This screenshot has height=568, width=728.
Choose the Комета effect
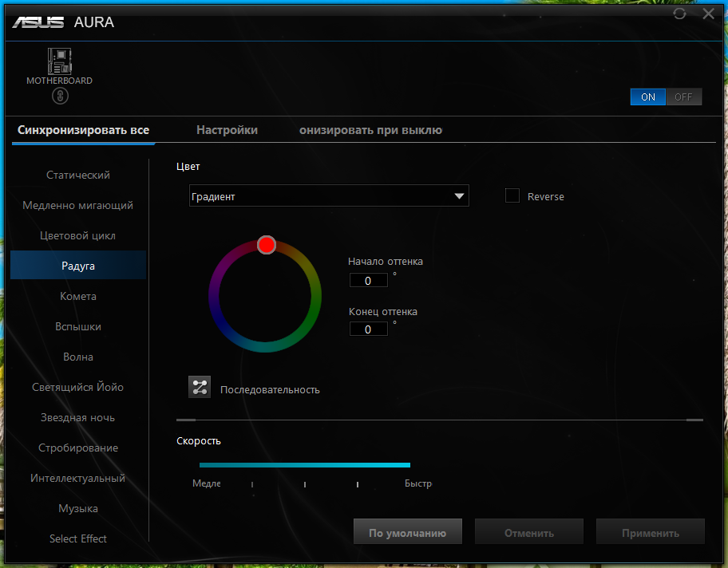click(x=78, y=296)
